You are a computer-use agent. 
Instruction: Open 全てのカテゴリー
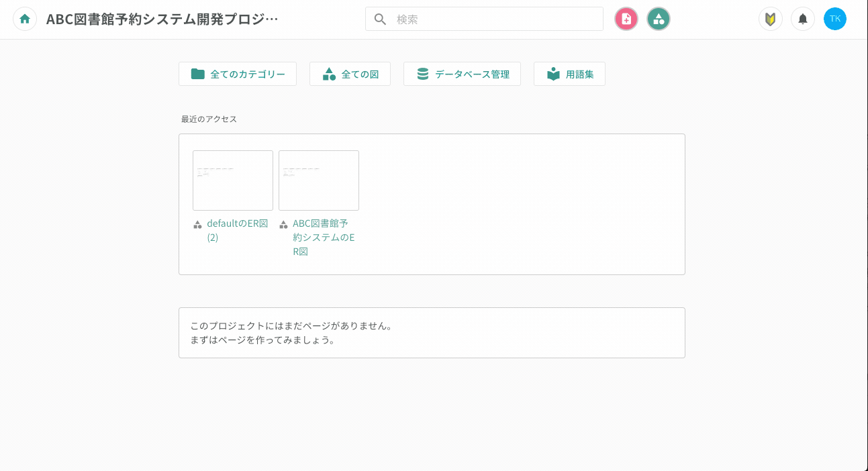[x=237, y=74]
